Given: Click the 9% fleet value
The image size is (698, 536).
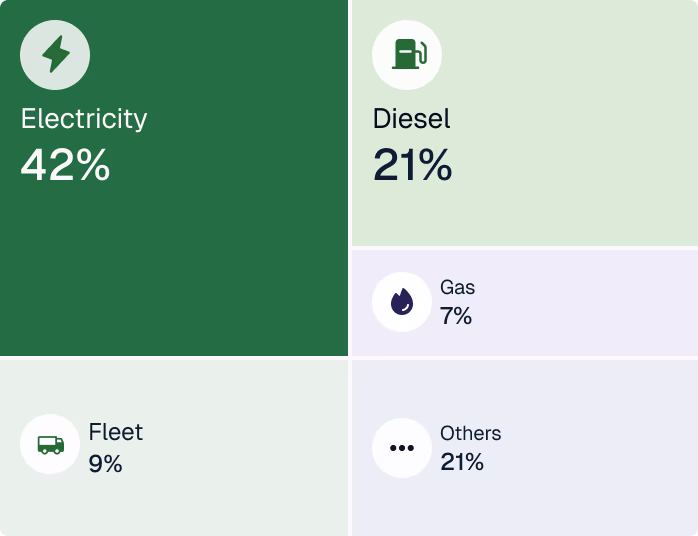Looking at the screenshot, I should tap(106, 464).
